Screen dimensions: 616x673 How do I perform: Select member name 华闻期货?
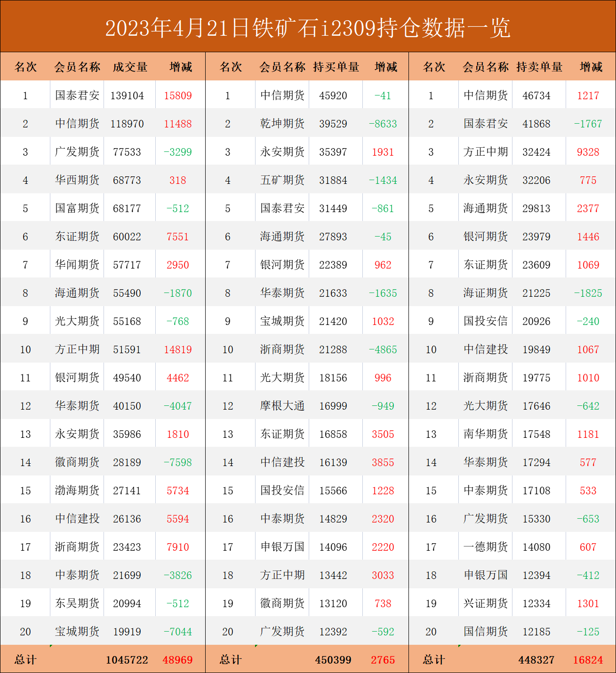[77, 265]
